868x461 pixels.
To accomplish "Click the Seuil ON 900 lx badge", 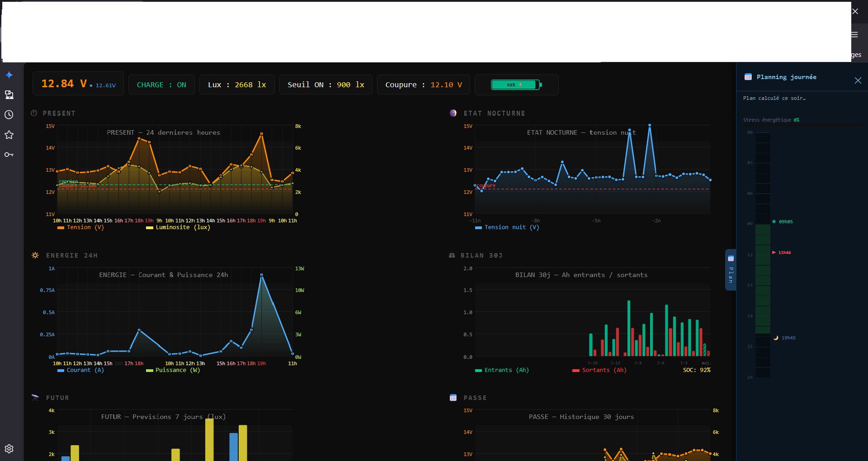I will (x=325, y=85).
